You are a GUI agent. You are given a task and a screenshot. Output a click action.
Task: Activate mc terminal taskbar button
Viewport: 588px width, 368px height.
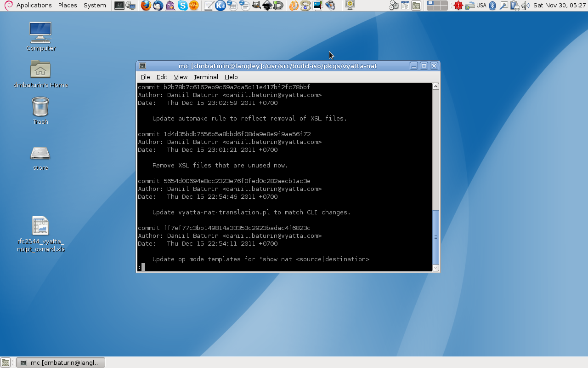click(61, 362)
